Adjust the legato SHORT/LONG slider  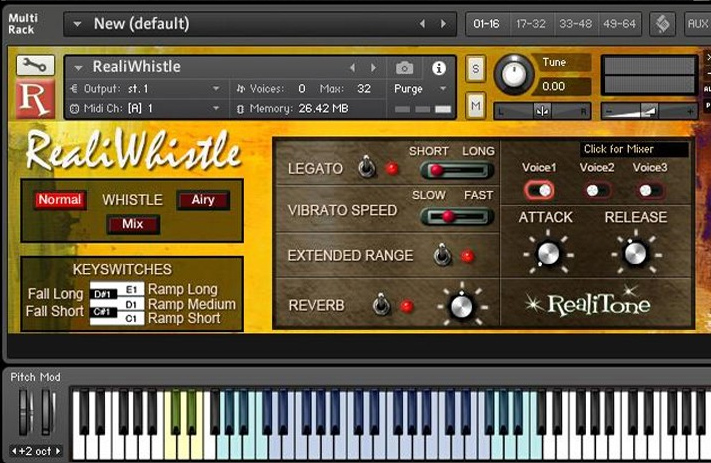click(x=457, y=171)
